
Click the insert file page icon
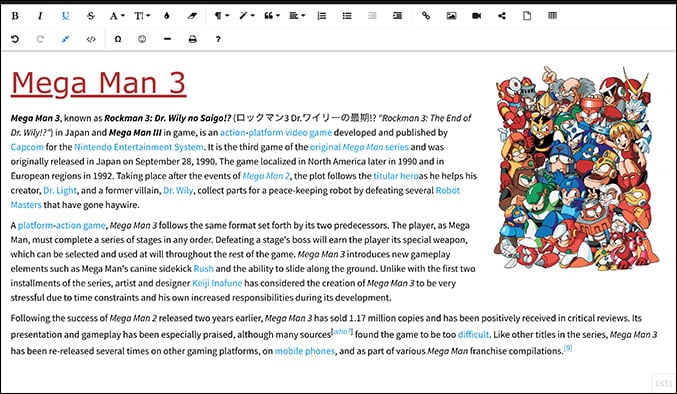527,16
